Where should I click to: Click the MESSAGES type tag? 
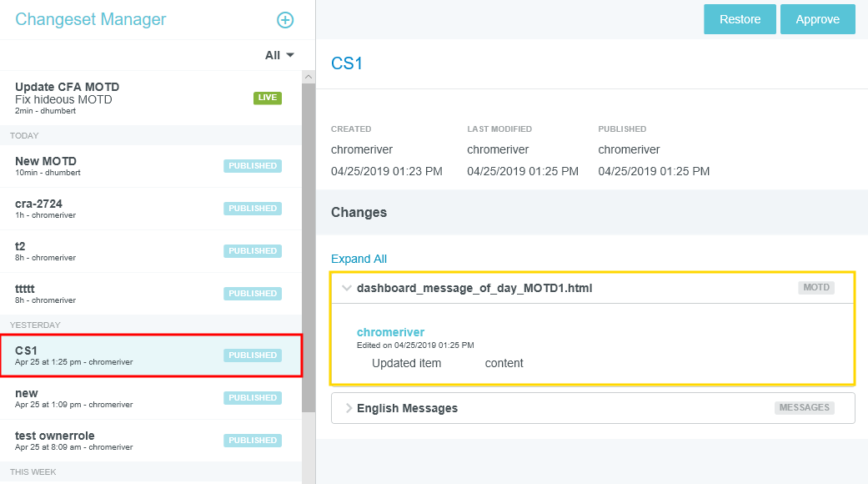pyautogui.click(x=804, y=408)
